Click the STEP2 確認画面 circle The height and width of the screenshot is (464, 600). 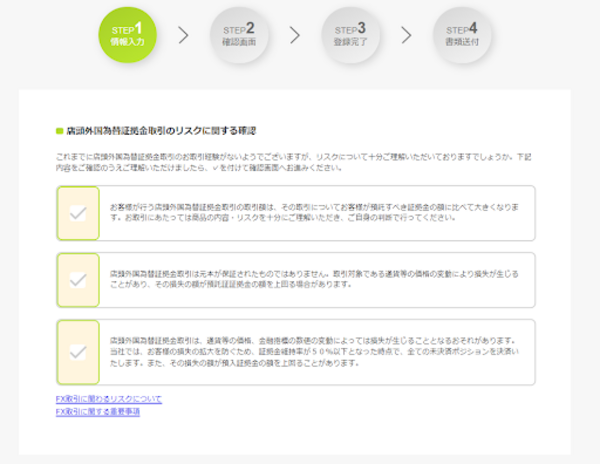point(239,35)
